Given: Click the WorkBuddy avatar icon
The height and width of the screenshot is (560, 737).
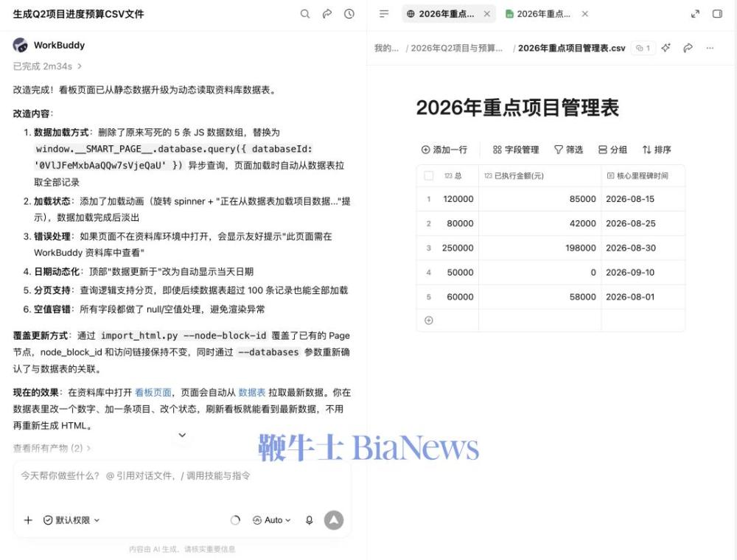Looking at the screenshot, I should pyautogui.click(x=20, y=45).
